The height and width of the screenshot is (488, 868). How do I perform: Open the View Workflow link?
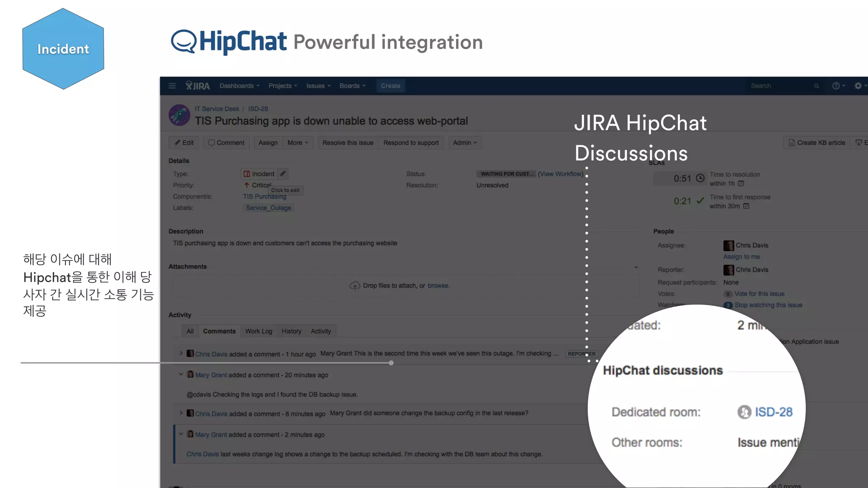tap(561, 174)
